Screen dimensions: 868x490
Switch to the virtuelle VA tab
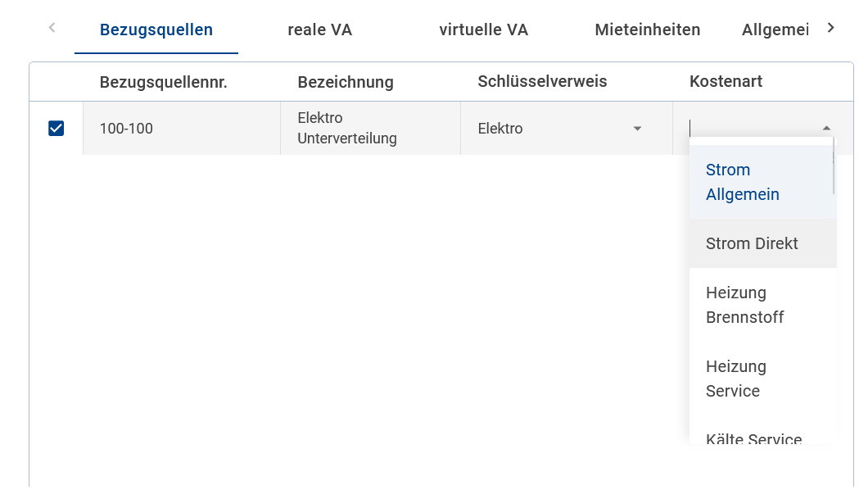(483, 30)
